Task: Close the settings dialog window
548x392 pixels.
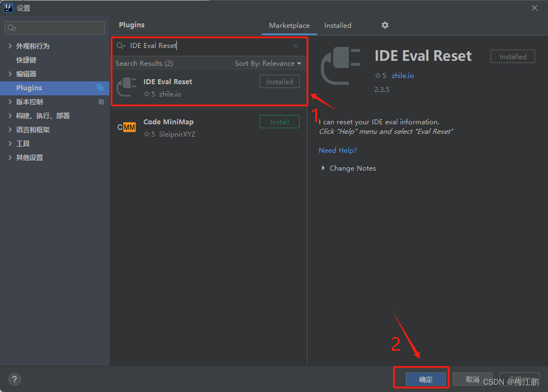Action: click(535, 8)
